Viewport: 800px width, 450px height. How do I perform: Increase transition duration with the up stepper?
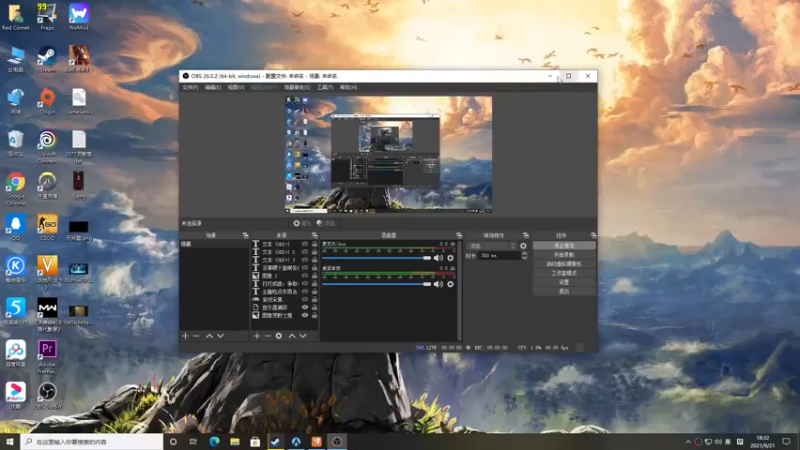[524, 254]
